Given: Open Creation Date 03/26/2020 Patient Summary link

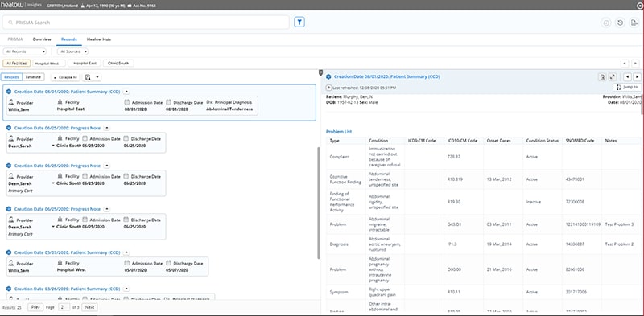Looking at the screenshot, I should pos(67,289).
